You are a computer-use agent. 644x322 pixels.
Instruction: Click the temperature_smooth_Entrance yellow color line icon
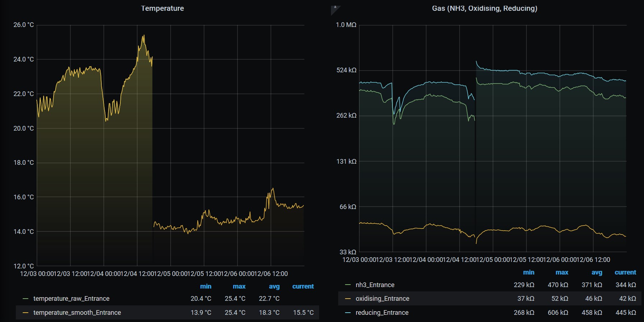[x=25, y=313]
